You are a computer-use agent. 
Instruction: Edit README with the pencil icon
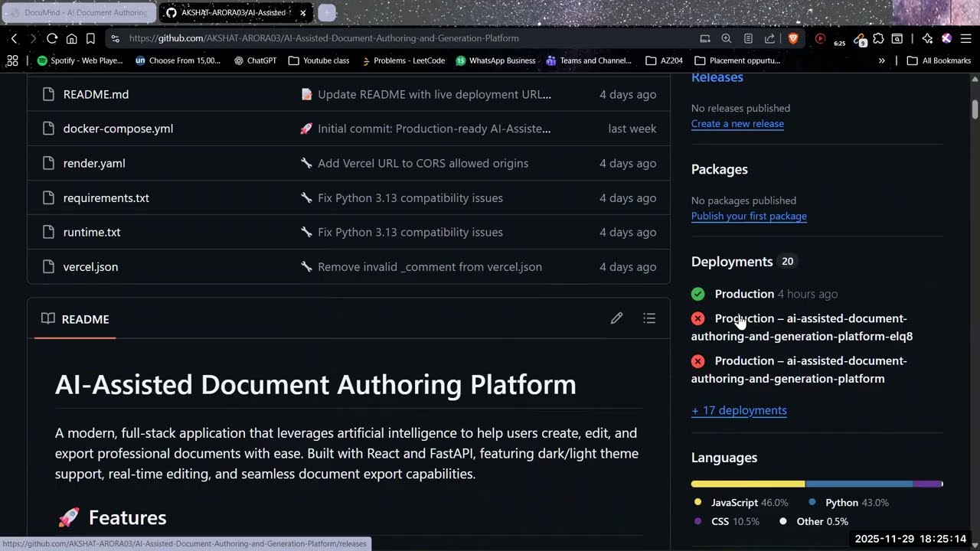point(616,318)
